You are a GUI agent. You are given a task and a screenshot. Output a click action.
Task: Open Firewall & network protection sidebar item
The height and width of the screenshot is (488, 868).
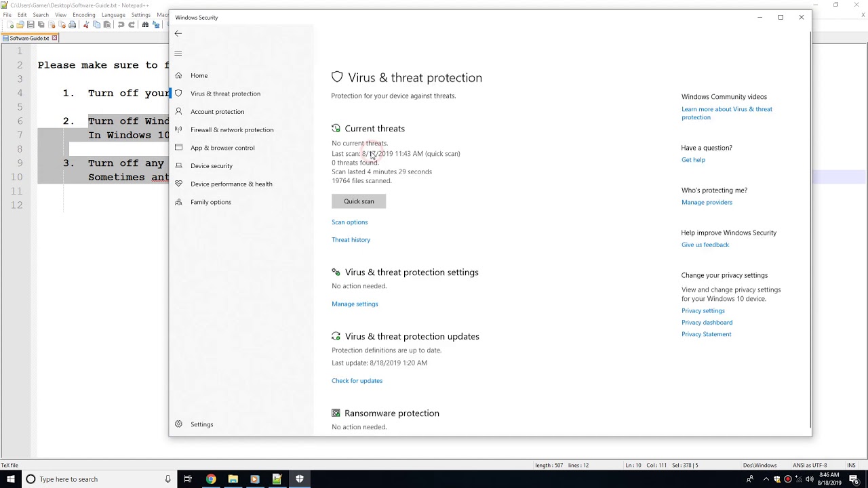click(x=232, y=129)
